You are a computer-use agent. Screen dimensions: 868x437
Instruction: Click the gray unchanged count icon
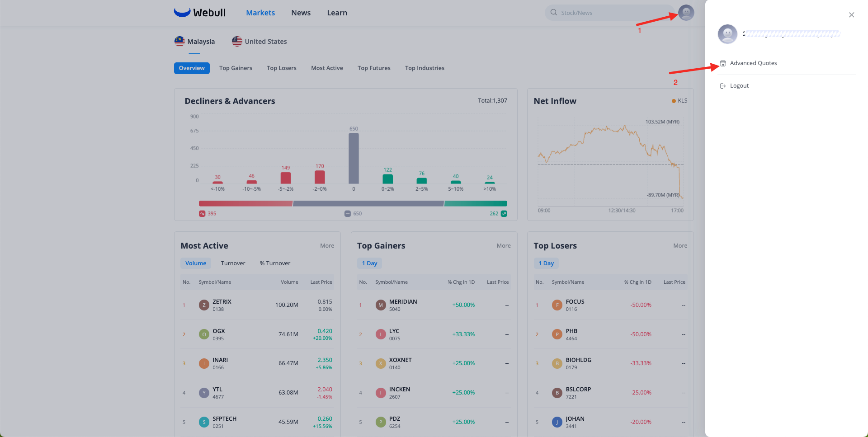tap(348, 214)
